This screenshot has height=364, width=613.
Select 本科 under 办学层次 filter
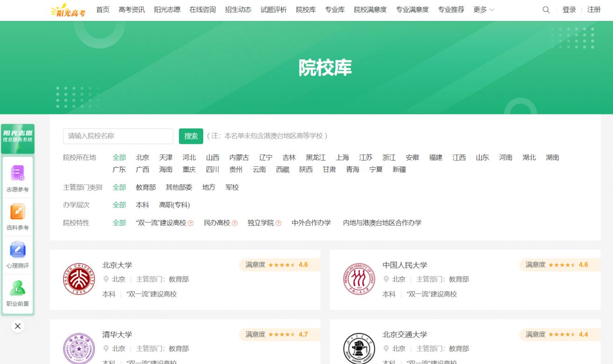(x=142, y=205)
